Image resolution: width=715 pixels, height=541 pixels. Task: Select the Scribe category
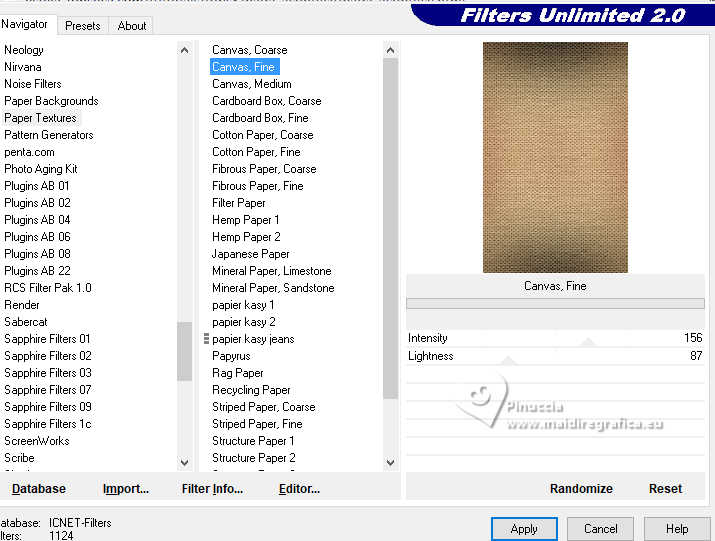[x=19, y=458]
